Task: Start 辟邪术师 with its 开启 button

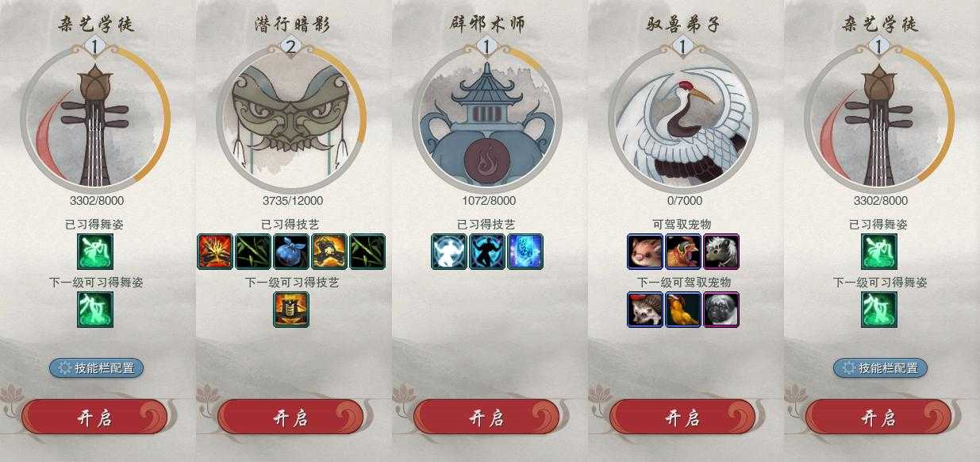Action: pos(486,418)
